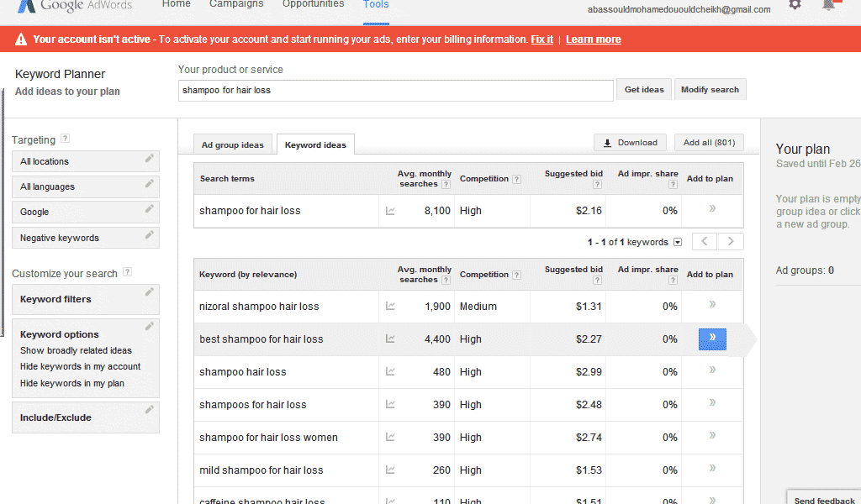Click the Modify search button

tap(710, 89)
